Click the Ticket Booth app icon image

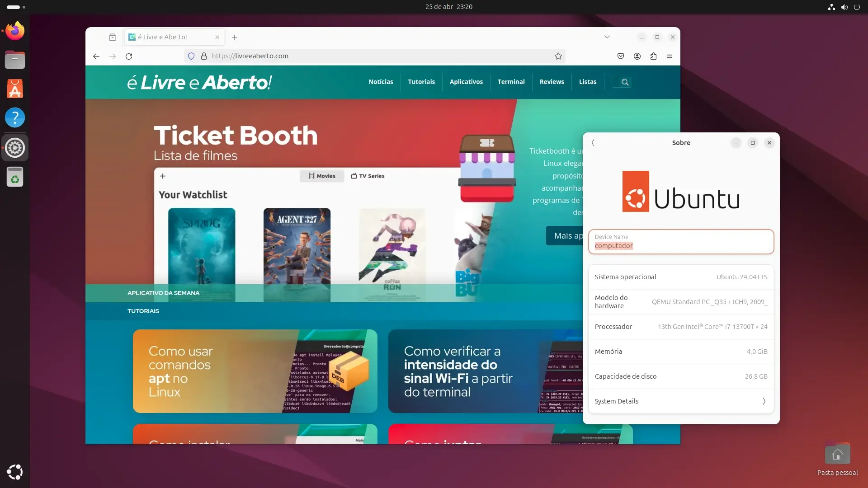click(487, 168)
